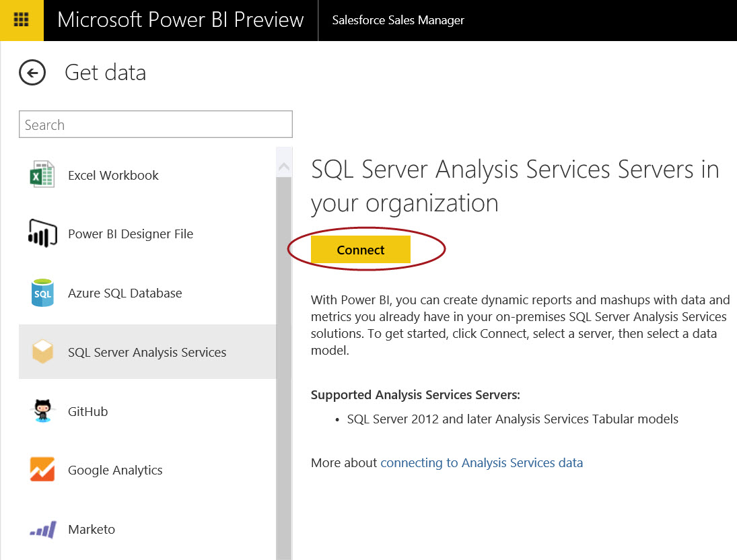The width and height of the screenshot is (737, 560).
Task: Select the SQL Server Analysis Services cube icon
Action: pyautogui.click(x=42, y=351)
